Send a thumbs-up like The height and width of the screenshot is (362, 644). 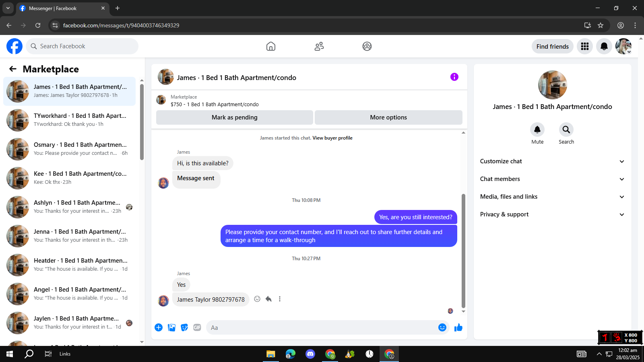(458, 327)
